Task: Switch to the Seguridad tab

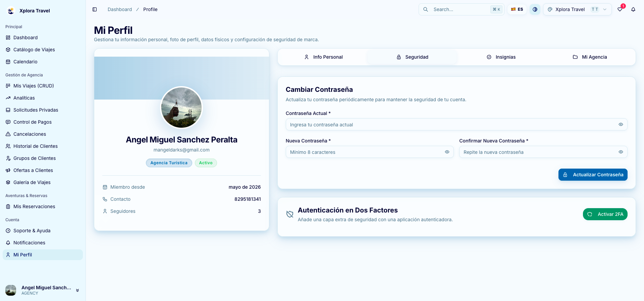Action: coord(412,57)
